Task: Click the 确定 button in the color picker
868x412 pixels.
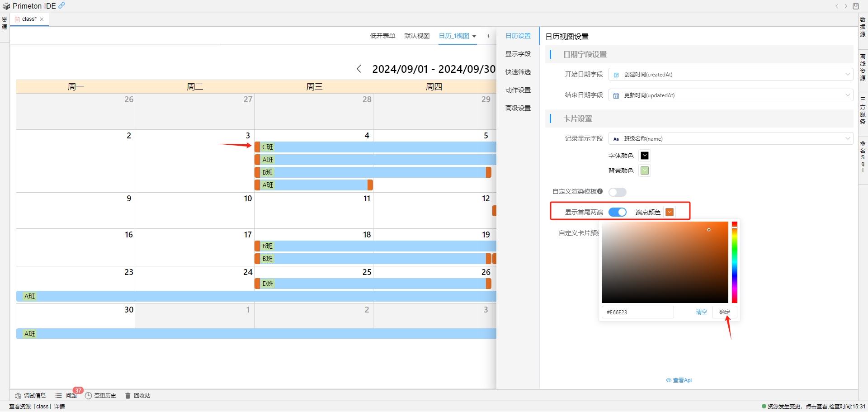Action: (724, 312)
